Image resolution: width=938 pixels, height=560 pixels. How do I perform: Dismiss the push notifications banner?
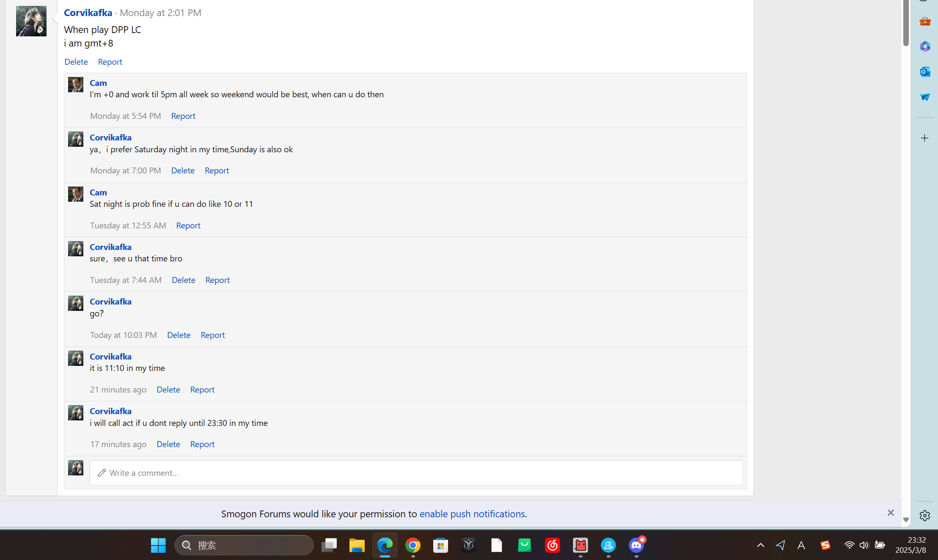coord(891,513)
